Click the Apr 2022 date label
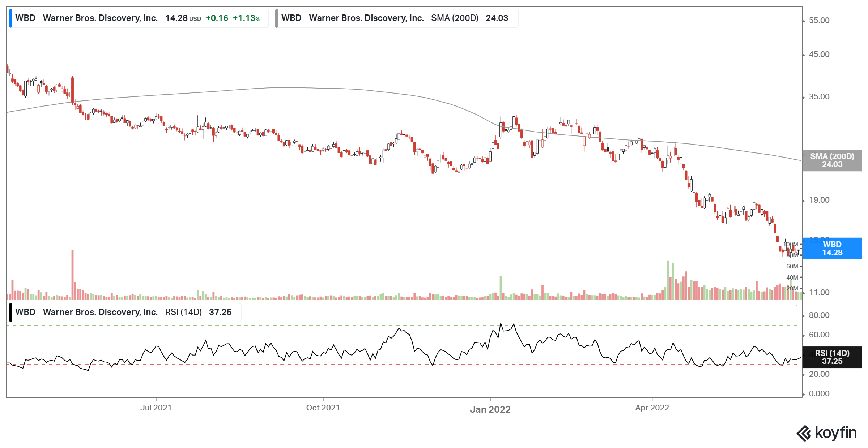Viewport: 868px width, 448px height. pos(652,408)
